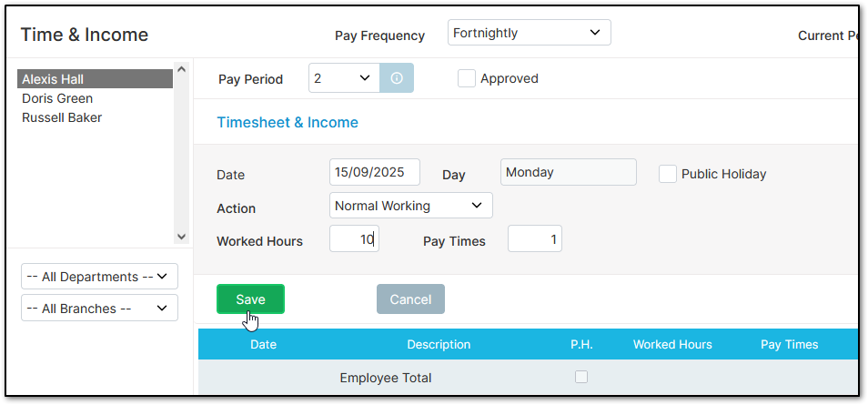Enable the Public Holiday checkbox
868x405 pixels.
(668, 174)
